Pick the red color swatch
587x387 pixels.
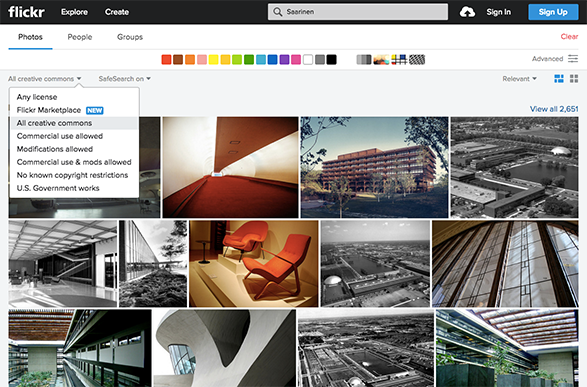coord(166,60)
